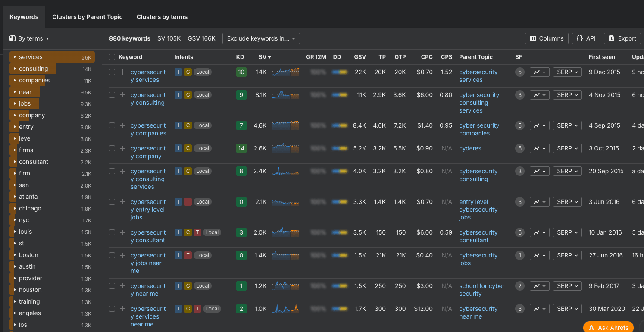Check the cybersecurity company row checkbox
644x332 pixels.
(112, 148)
